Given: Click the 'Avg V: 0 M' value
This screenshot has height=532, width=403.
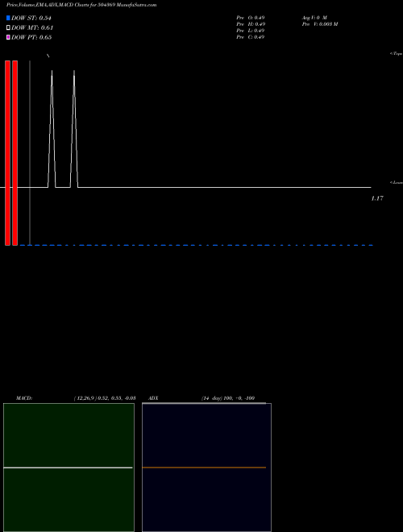Looking at the screenshot, I should pyautogui.click(x=314, y=18).
